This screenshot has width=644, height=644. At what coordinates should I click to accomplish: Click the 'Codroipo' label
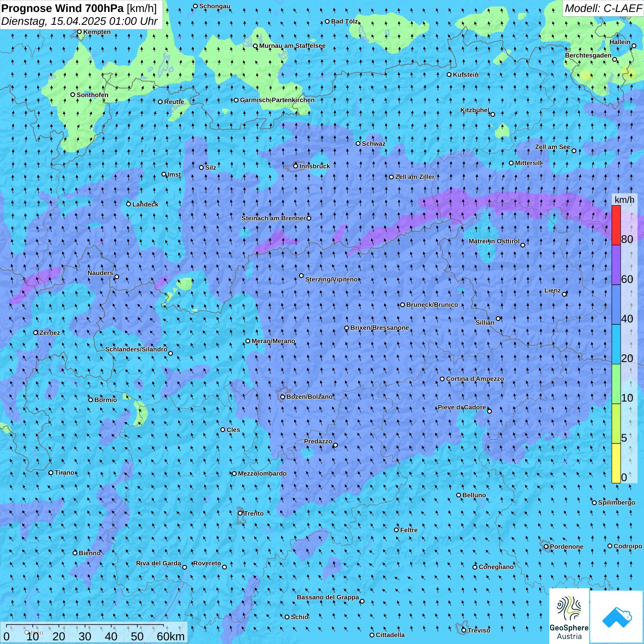click(627, 546)
